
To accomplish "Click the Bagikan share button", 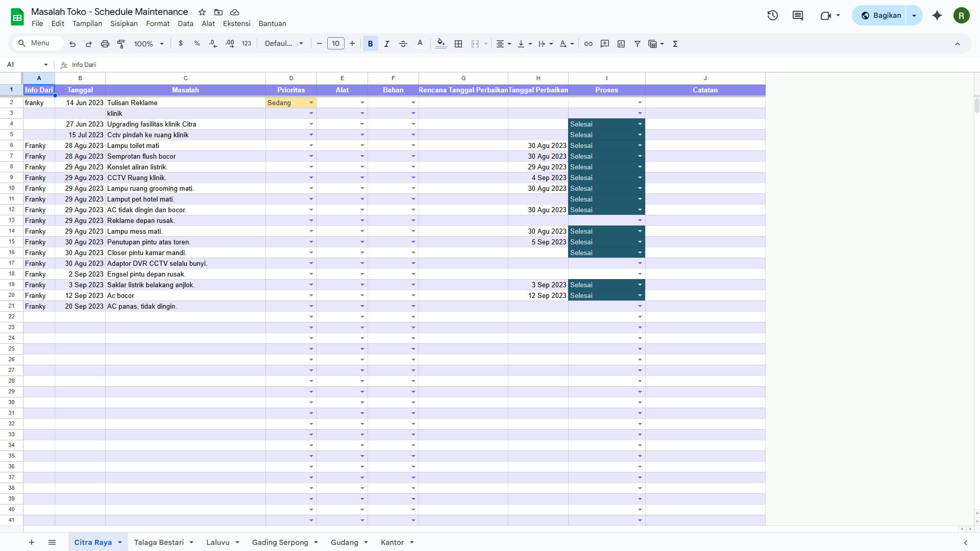I will click(x=881, y=15).
